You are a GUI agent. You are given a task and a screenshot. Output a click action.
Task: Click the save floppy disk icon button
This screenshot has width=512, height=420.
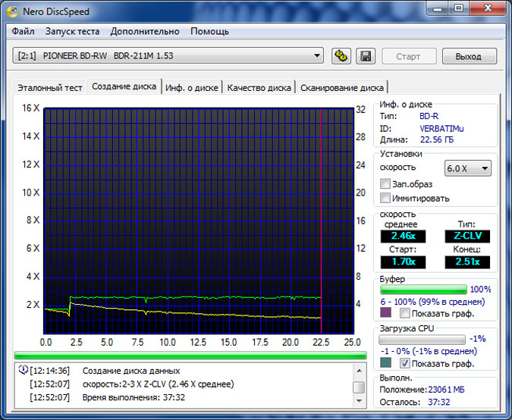[x=366, y=56]
